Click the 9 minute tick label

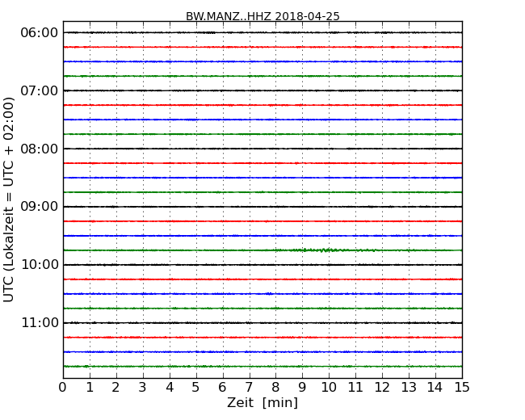click(302, 388)
